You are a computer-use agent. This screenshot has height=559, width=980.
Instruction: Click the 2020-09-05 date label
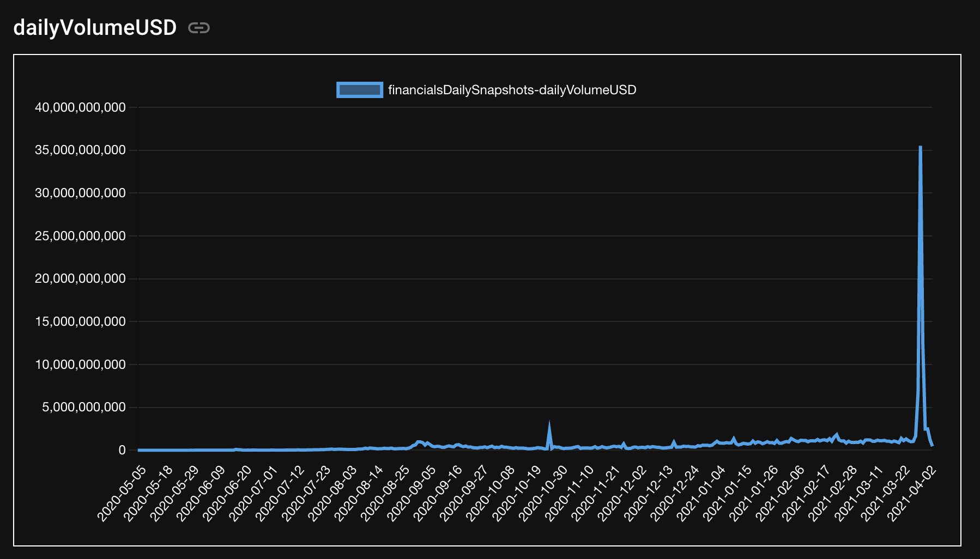point(412,493)
